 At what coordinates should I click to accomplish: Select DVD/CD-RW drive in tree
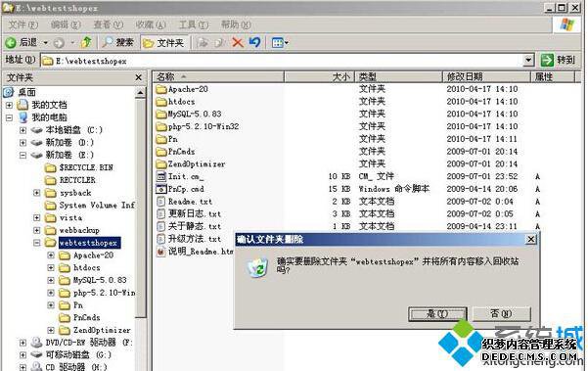pos(88,343)
